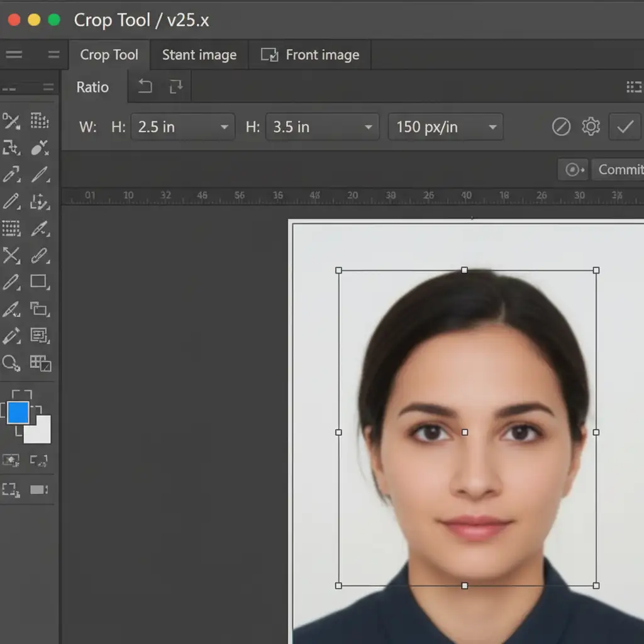Viewport: 644px width, 644px height.
Task: Select the rectangle shape tool in toolbar
Action: point(39,282)
